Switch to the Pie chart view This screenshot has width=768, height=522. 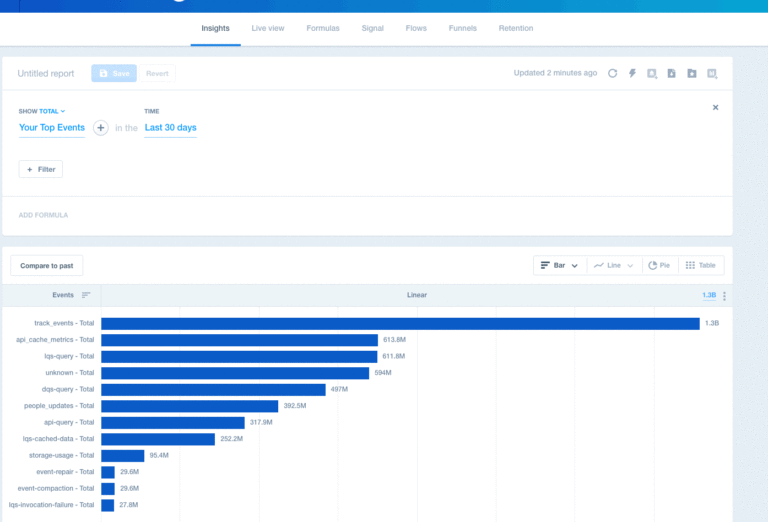[x=659, y=265]
